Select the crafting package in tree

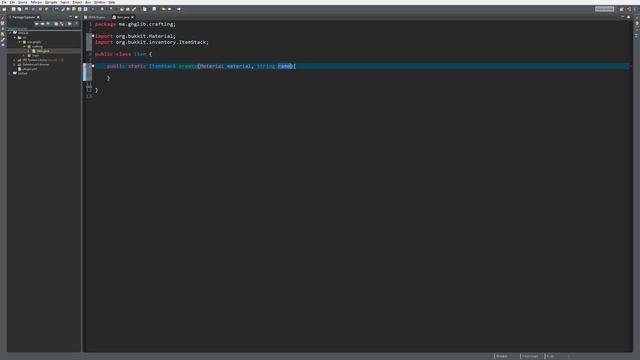coord(37,46)
